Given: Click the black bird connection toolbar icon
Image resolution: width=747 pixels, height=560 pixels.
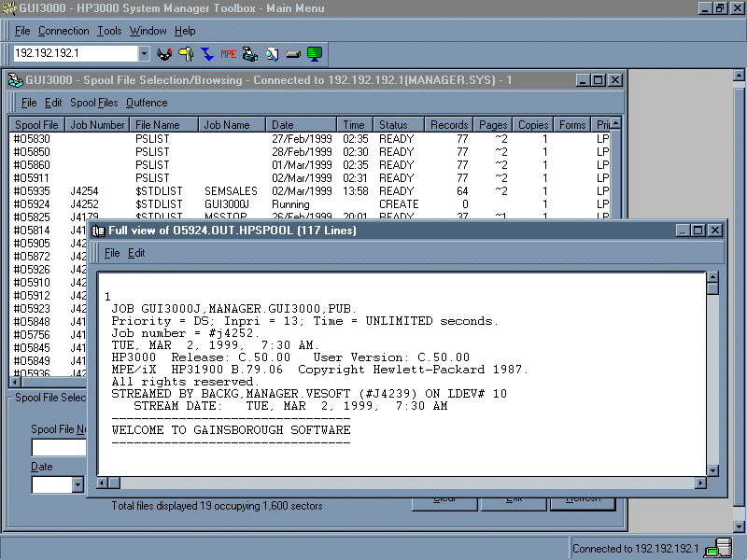Looking at the screenshot, I should tap(164, 54).
